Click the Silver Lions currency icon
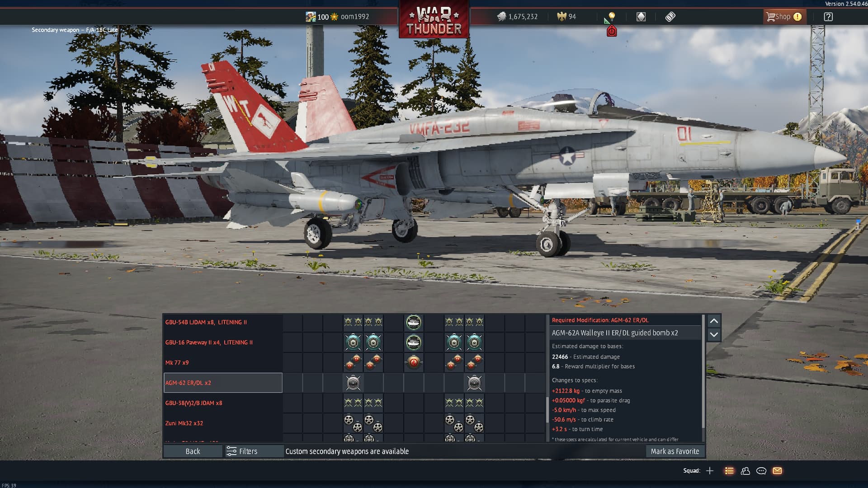The width and height of the screenshot is (868, 488). pos(501,17)
